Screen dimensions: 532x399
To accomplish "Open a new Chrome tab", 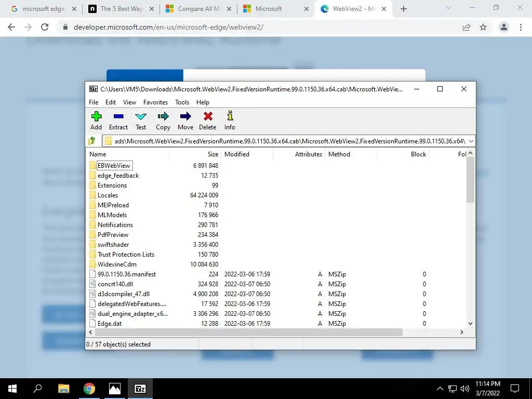I will [403, 9].
